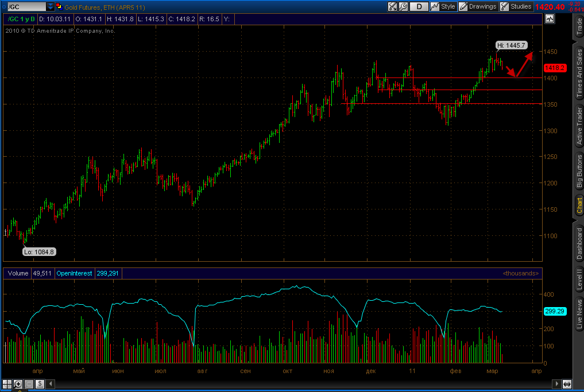
Task: Open the Live News side panel
Action: click(579, 314)
